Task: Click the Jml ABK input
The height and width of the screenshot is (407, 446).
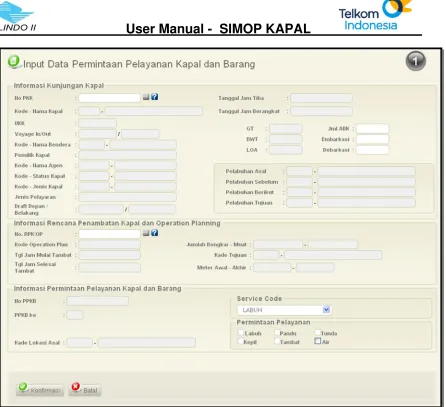Action: 372,129
